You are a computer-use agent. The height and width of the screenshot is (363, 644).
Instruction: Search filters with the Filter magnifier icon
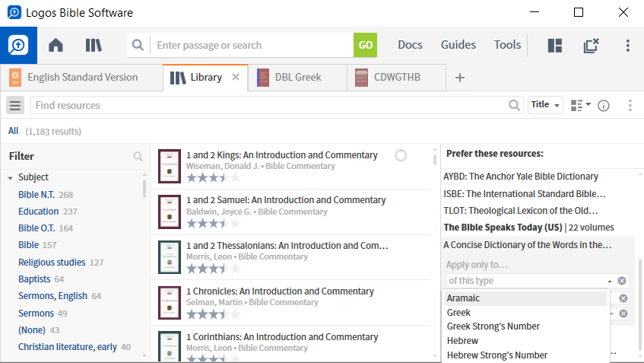pyautogui.click(x=138, y=156)
